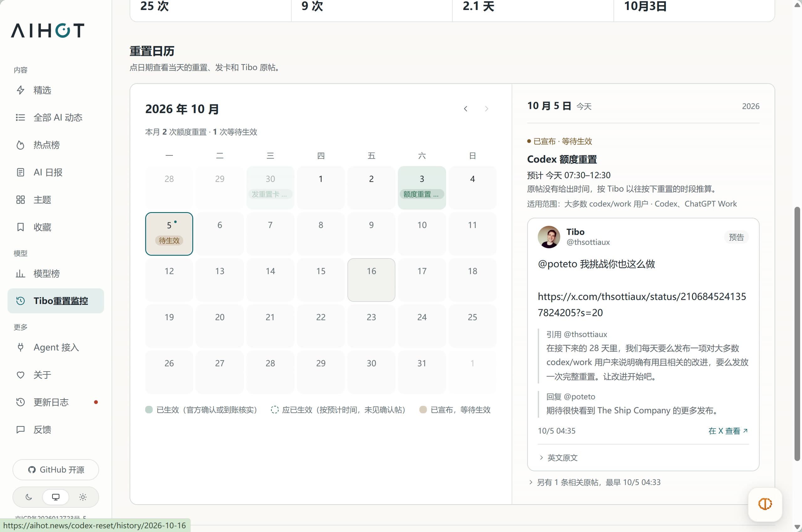Click the AIHOT logo

point(48,30)
